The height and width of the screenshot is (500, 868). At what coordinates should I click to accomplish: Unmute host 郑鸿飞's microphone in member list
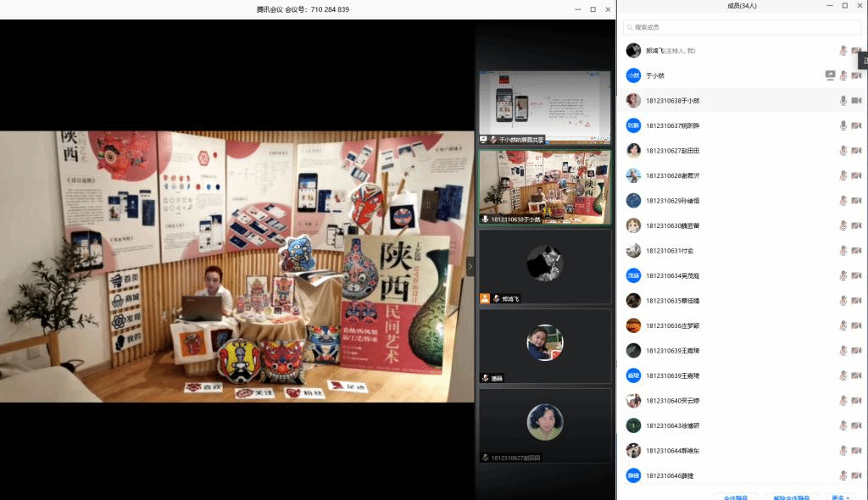click(843, 51)
